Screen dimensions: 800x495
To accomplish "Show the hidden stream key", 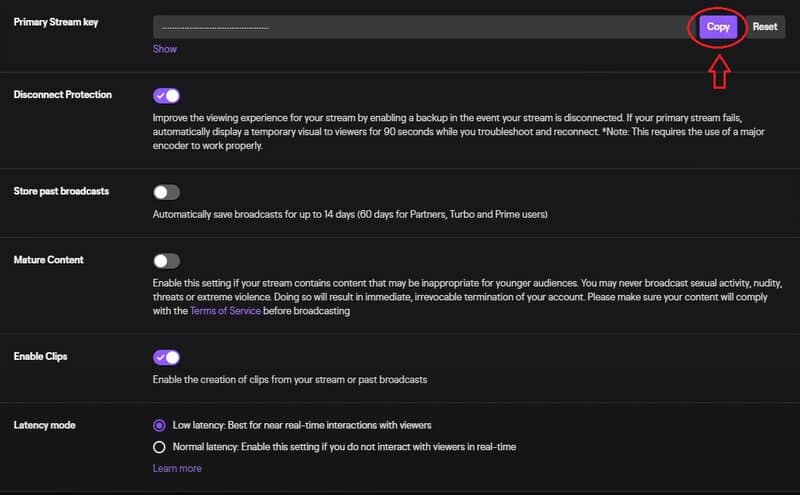I will 164,49.
